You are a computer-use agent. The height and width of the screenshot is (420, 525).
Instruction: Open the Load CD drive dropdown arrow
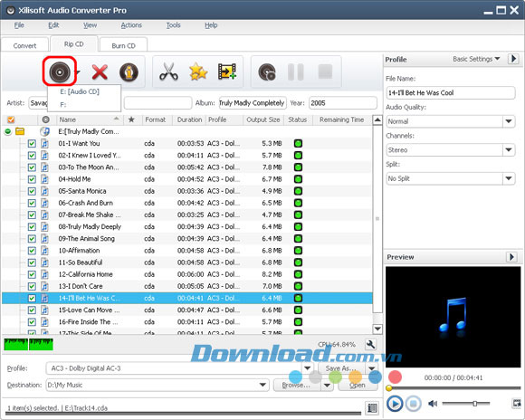pyautogui.click(x=77, y=72)
